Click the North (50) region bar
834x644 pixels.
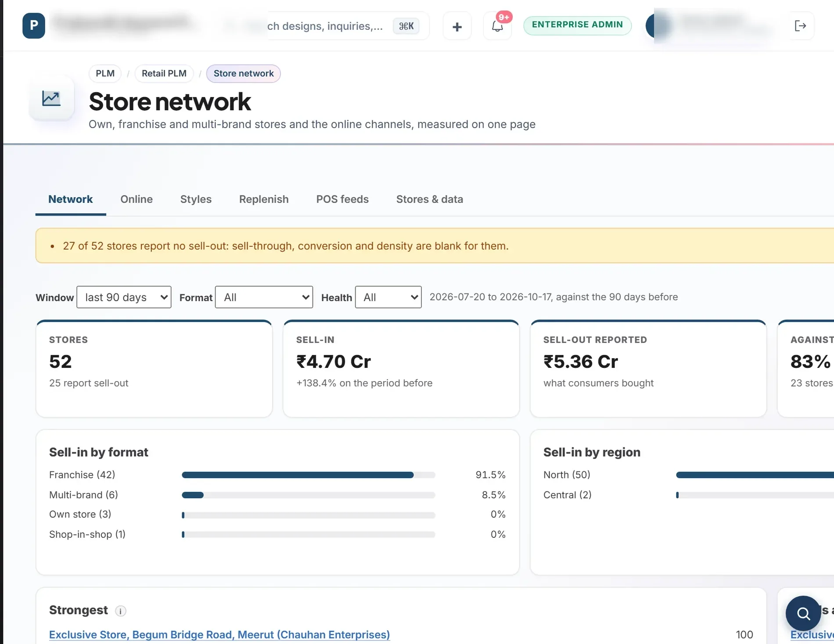click(x=755, y=475)
